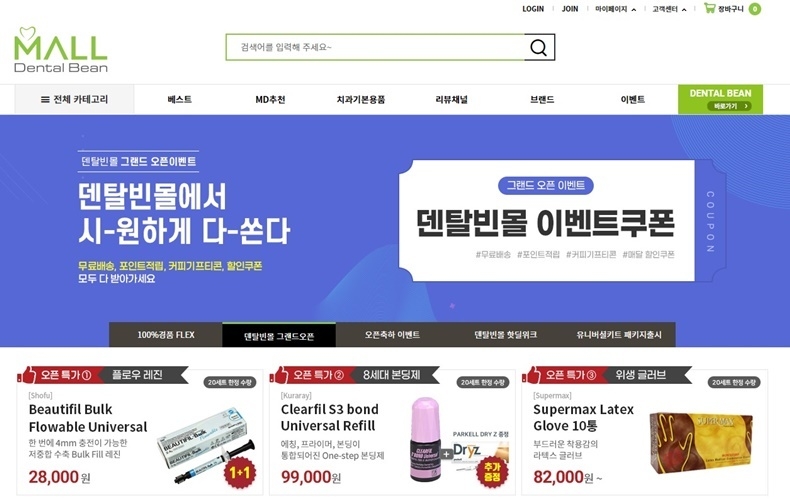Click the magnifier search icon

pos(539,47)
